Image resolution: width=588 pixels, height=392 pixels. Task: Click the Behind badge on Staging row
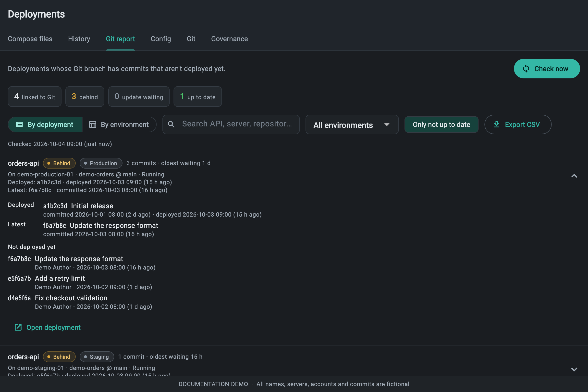59,357
